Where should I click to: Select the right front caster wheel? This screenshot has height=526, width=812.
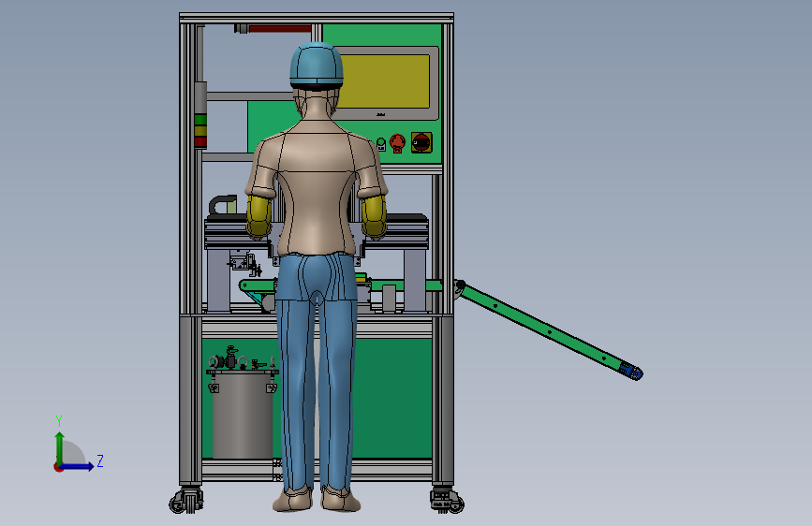[447, 501]
